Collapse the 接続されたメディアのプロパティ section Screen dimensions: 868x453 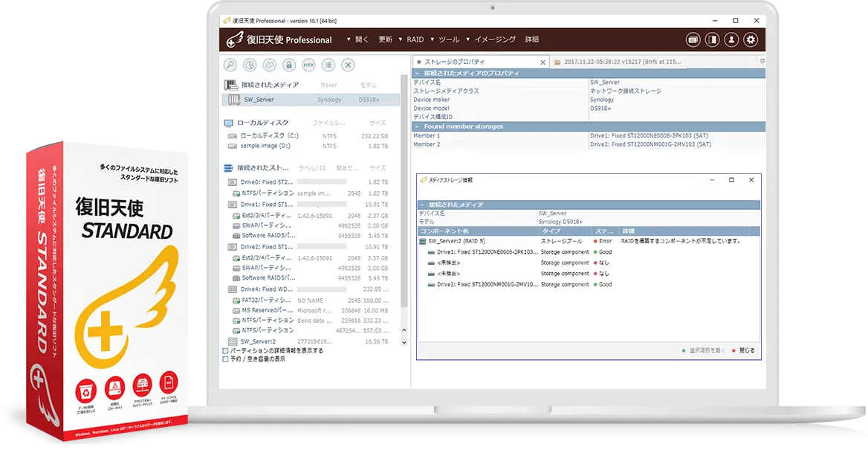pyautogui.click(x=417, y=74)
